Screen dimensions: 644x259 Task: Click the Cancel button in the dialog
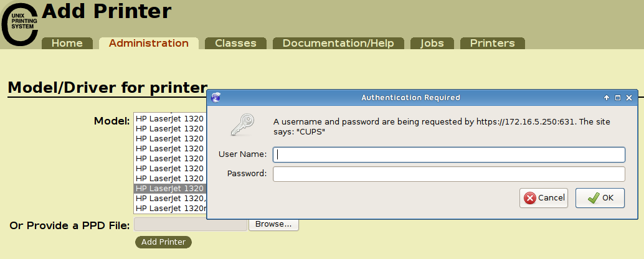pyautogui.click(x=544, y=198)
